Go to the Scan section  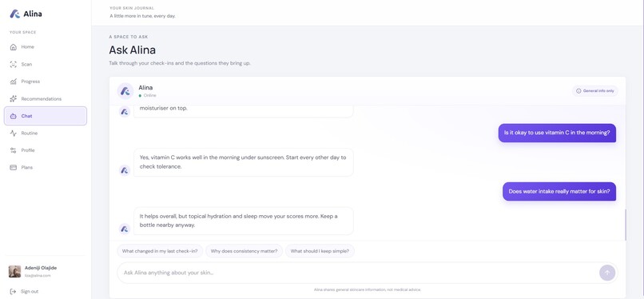click(46, 64)
